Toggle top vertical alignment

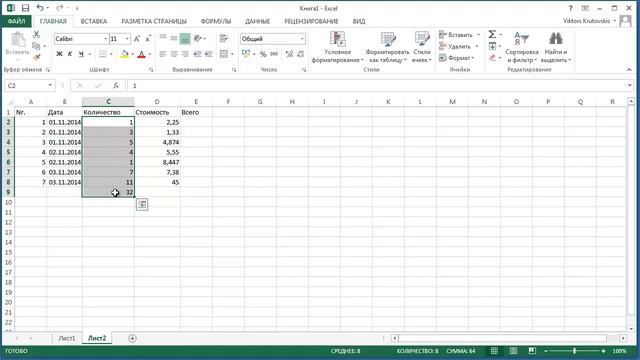pos(163,38)
